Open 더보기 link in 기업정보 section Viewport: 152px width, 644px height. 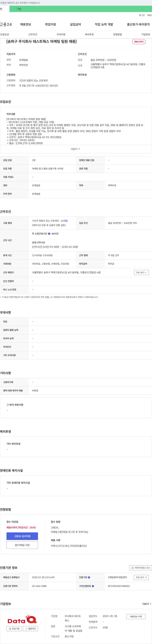tap(147, 604)
